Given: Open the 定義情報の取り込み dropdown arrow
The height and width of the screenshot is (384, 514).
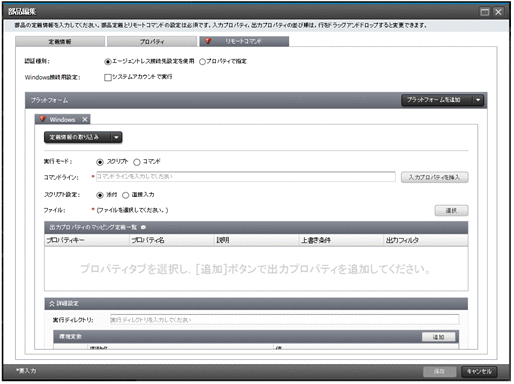Looking at the screenshot, I should [116, 137].
